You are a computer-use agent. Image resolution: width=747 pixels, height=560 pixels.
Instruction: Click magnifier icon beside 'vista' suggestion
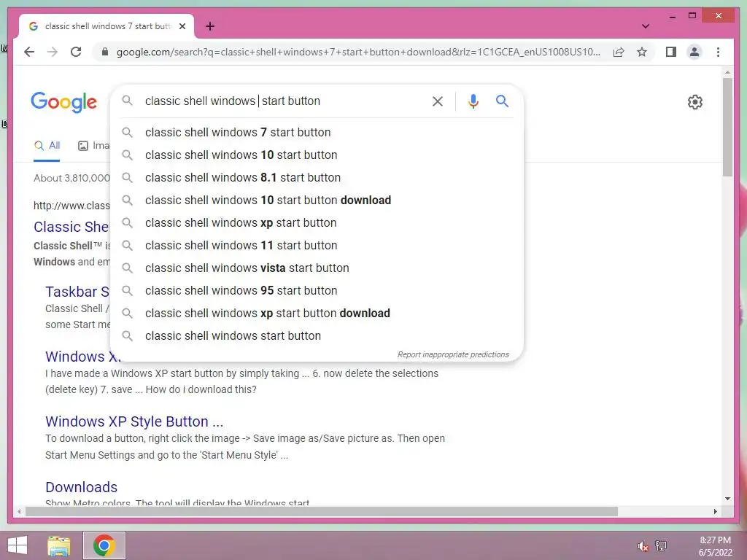(127, 268)
